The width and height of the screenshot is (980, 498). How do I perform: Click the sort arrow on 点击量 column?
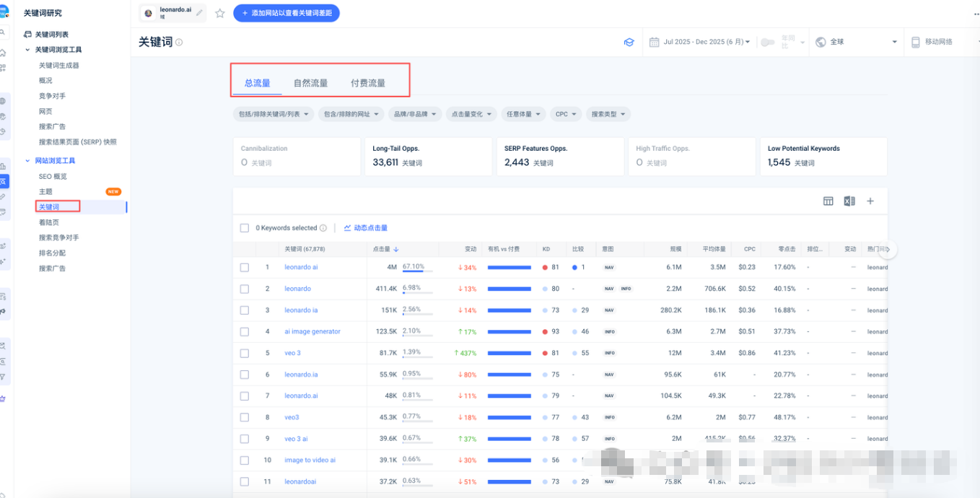tap(396, 249)
